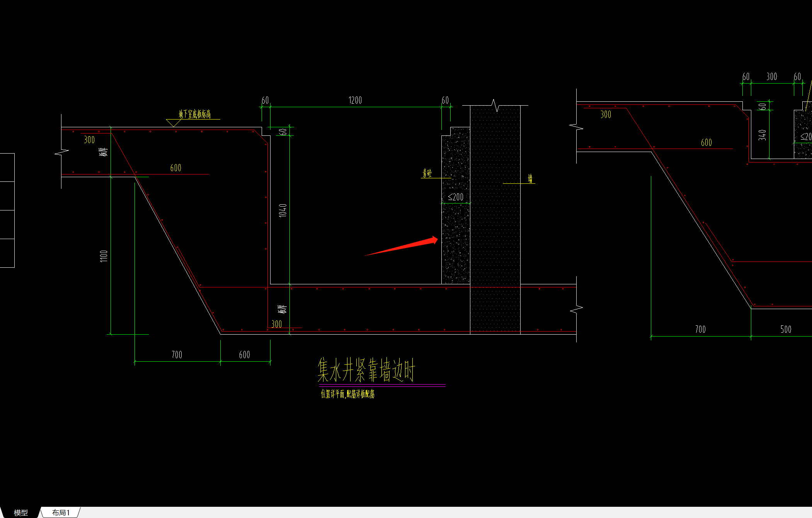
Task: Select the 500 dimension text
Action: 786,329
